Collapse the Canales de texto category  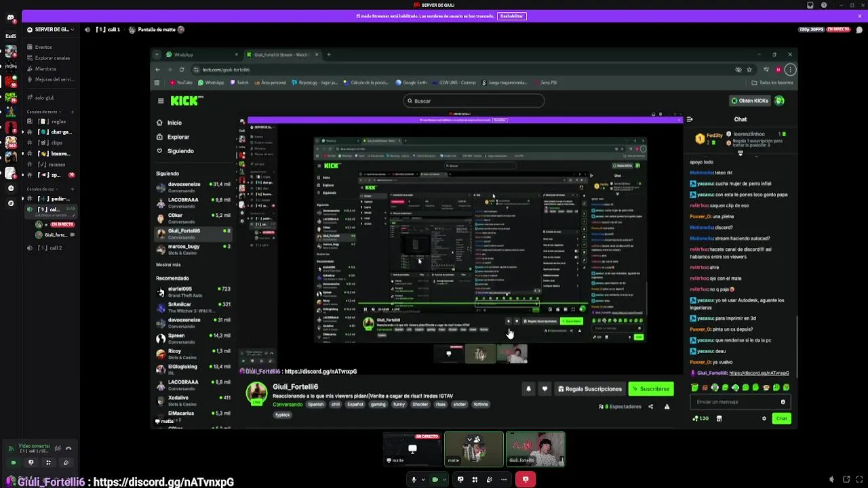point(44,112)
